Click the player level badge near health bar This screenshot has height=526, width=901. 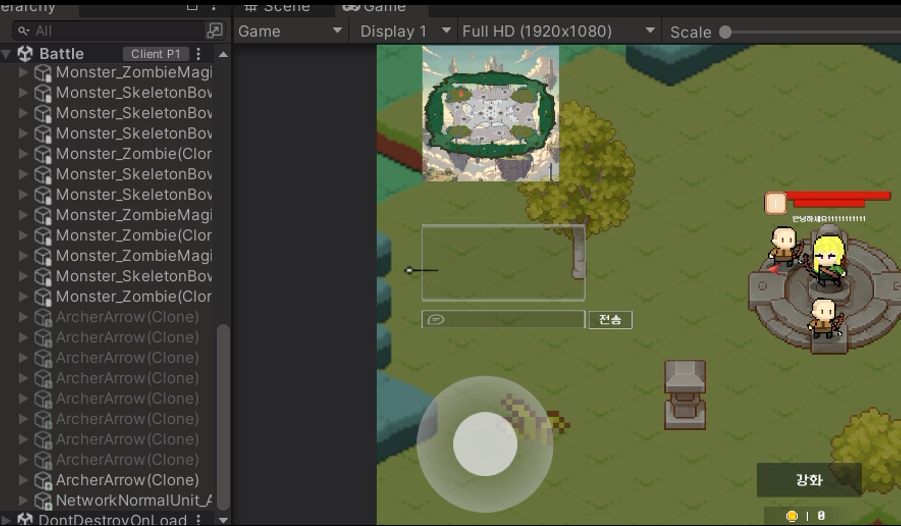pos(775,203)
